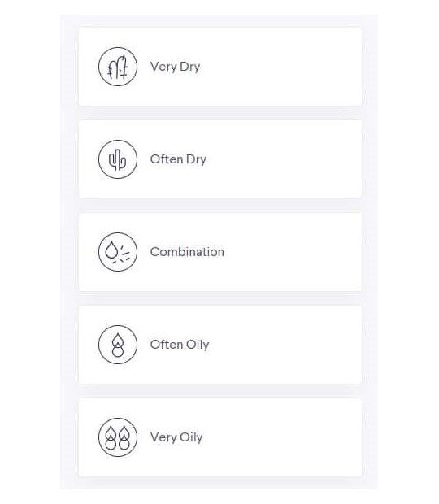
Task: Select the Very Dry text label
Action: tap(175, 67)
